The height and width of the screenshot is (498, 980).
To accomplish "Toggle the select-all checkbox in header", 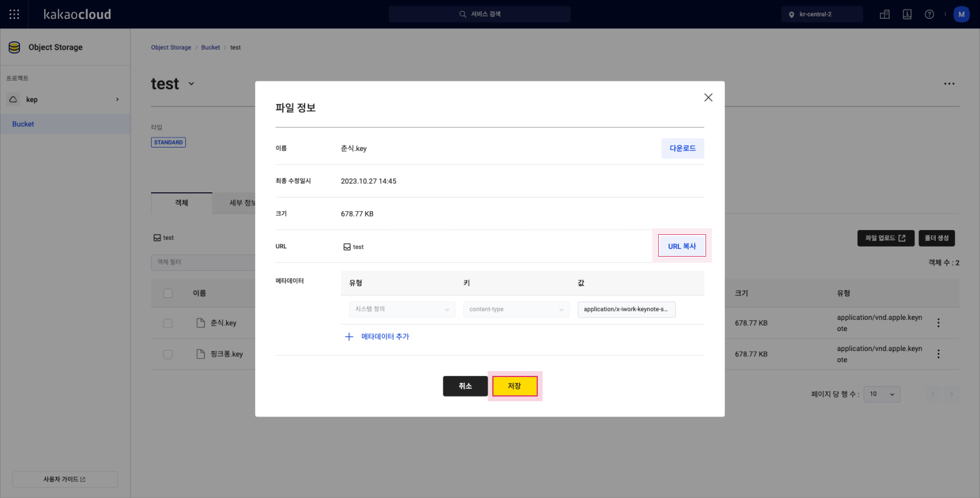I will tap(168, 293).
